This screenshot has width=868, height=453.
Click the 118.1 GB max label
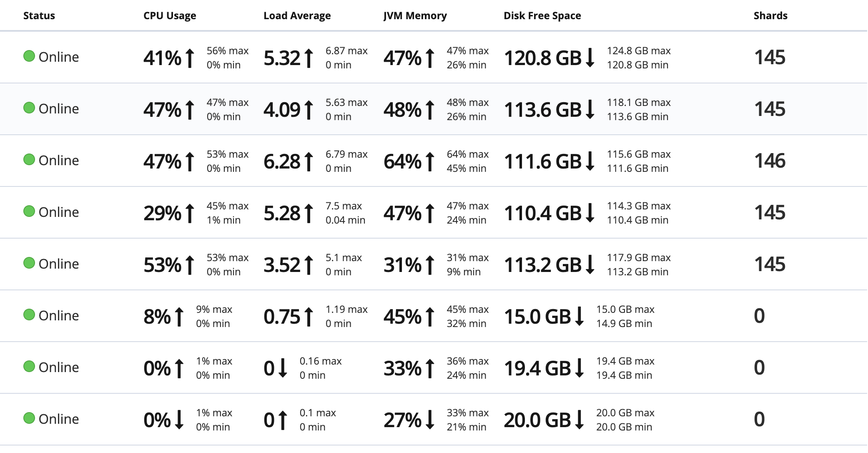pos(639,102)
